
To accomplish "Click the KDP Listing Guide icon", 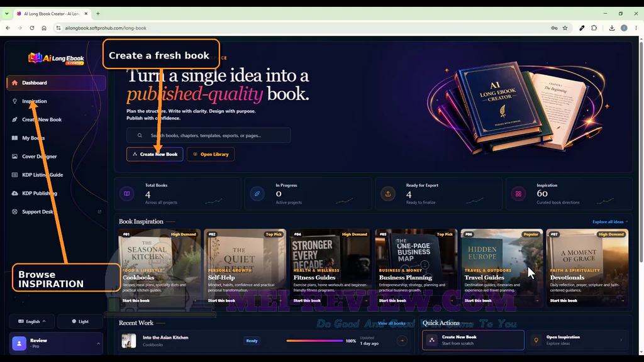I will click(15, 175).
